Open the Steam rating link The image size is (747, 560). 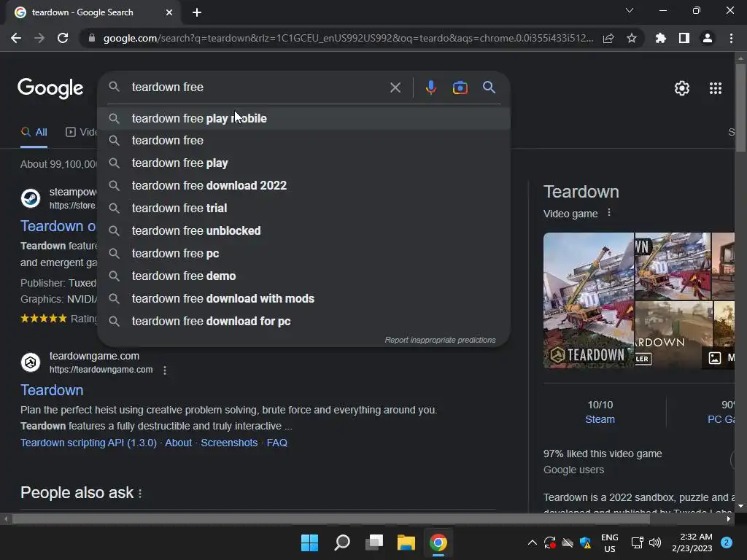coord(600,419)
